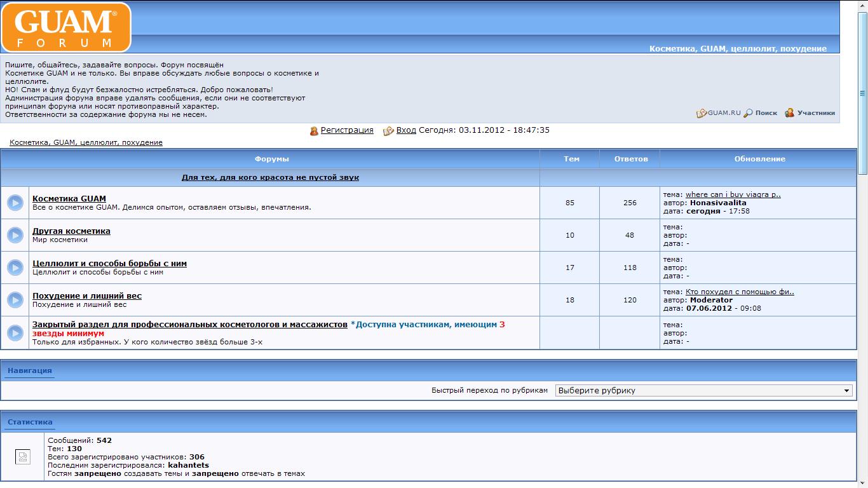Image resolution: width=868 pixels, height=488 pixels.
Task: Click the arrow icon beside Косметика GUAM
Action: [15, 203]
